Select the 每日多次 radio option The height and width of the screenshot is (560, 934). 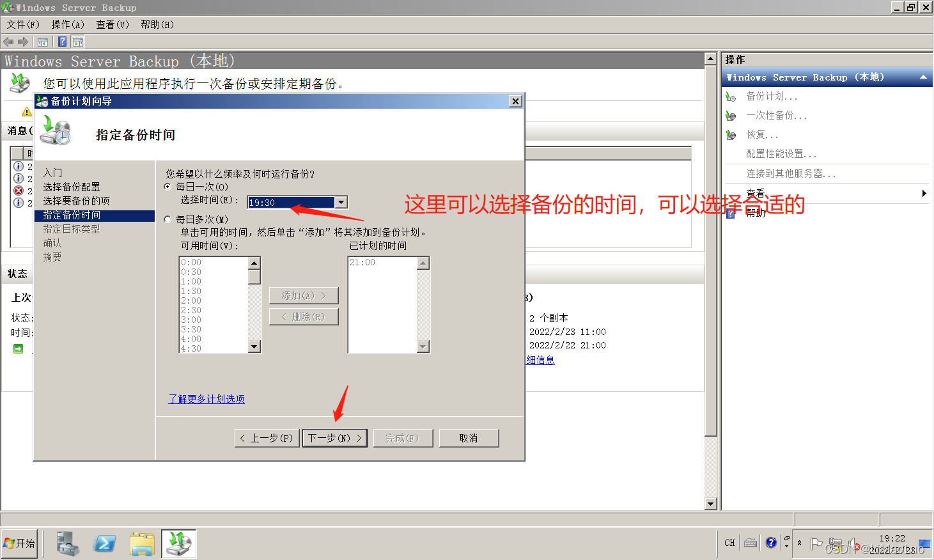[167, 219]
